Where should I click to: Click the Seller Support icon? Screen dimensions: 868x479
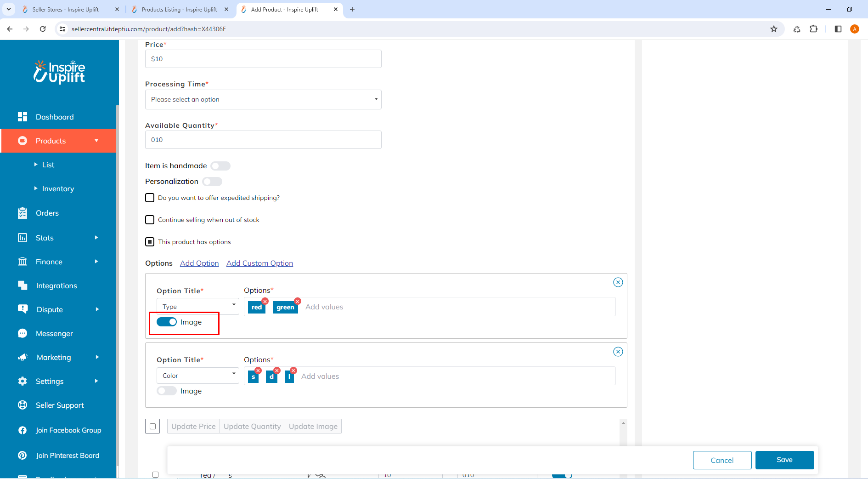point(23,405)
